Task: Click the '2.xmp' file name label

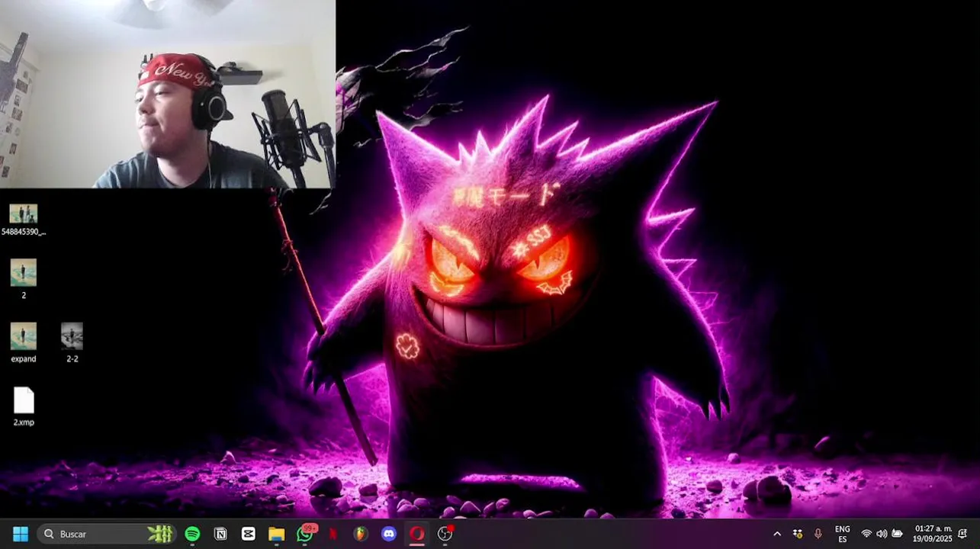Action: (x=24, y=422)
